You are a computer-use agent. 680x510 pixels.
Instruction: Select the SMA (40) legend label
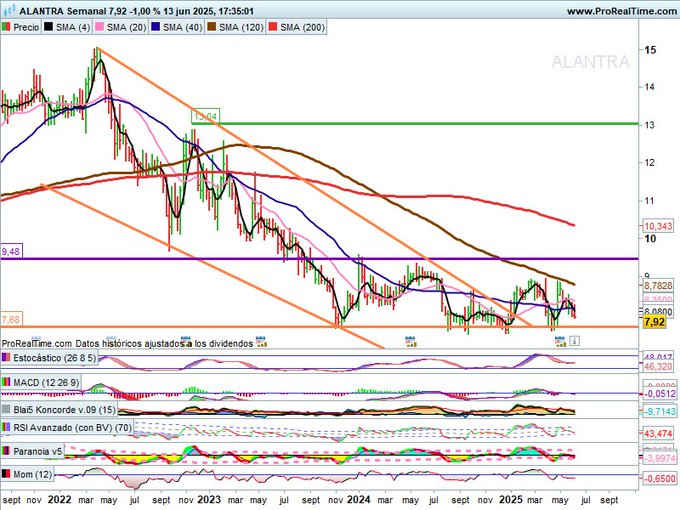(x=182, y=27)
